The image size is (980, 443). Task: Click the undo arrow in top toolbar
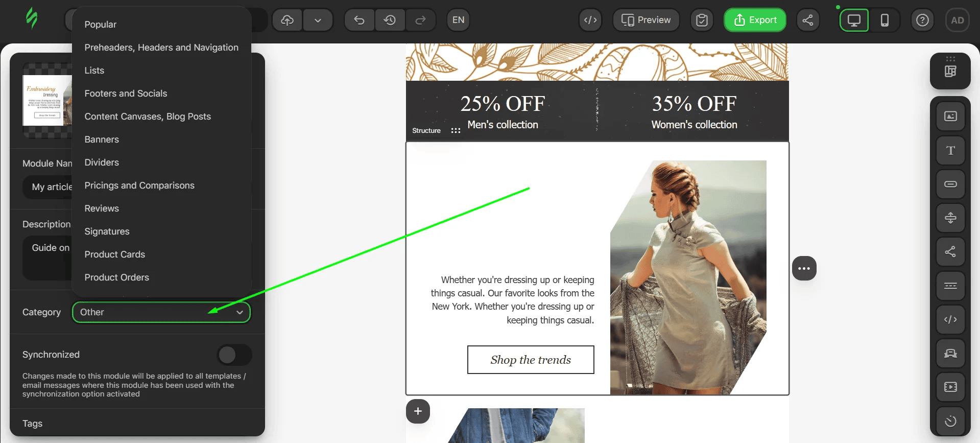(359, 20)
